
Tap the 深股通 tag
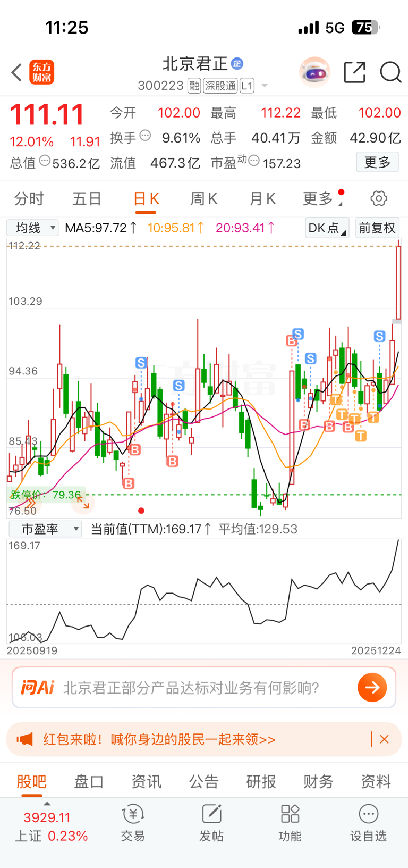[220, 86]
